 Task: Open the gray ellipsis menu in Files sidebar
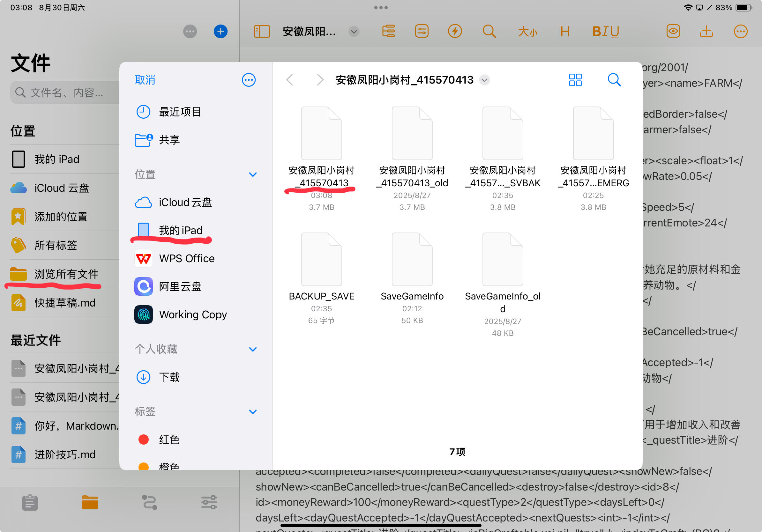(x=190, y=32)
